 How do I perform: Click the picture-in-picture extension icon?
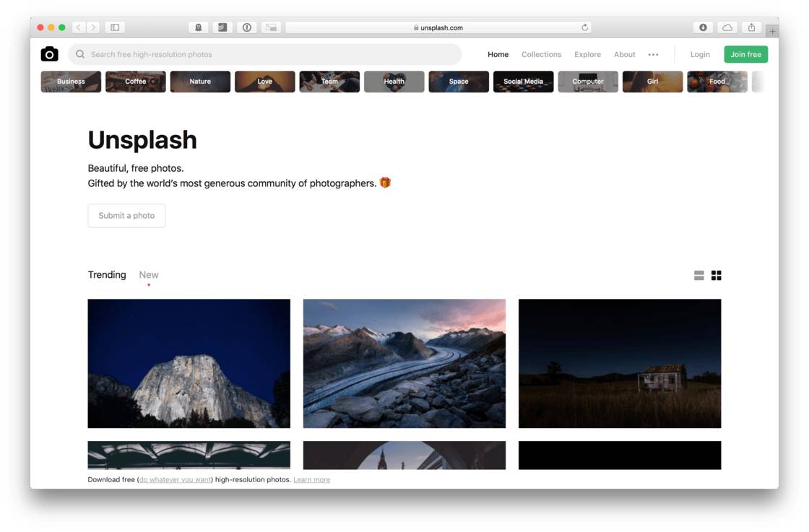pos(271,27)
